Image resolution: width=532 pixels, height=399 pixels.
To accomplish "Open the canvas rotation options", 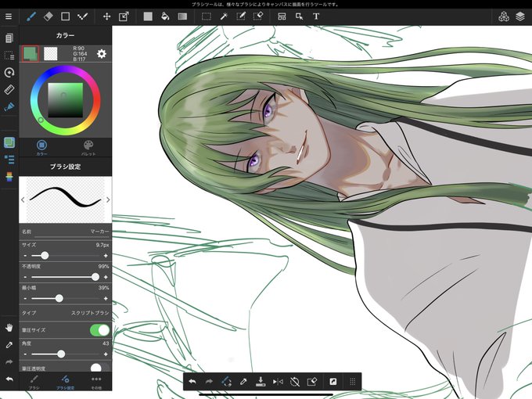I will coord(9,72).
